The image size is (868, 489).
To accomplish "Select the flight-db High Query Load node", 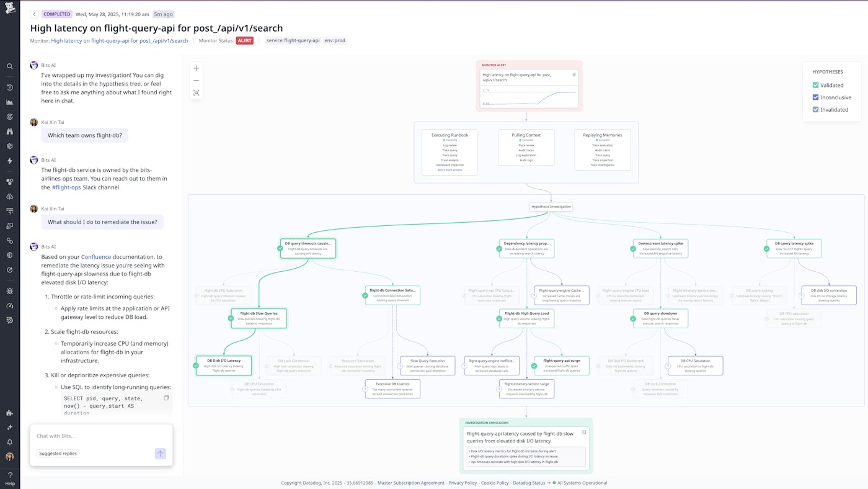I will 526,318.
